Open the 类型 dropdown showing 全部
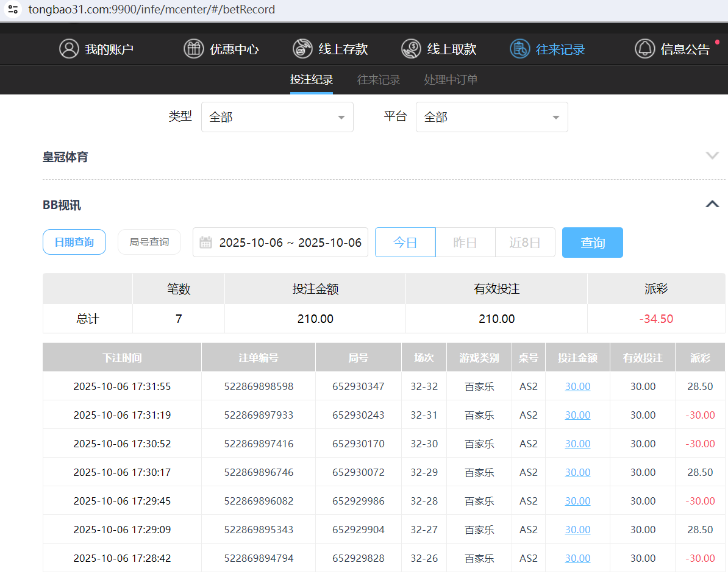 click(x=277, y=116)
